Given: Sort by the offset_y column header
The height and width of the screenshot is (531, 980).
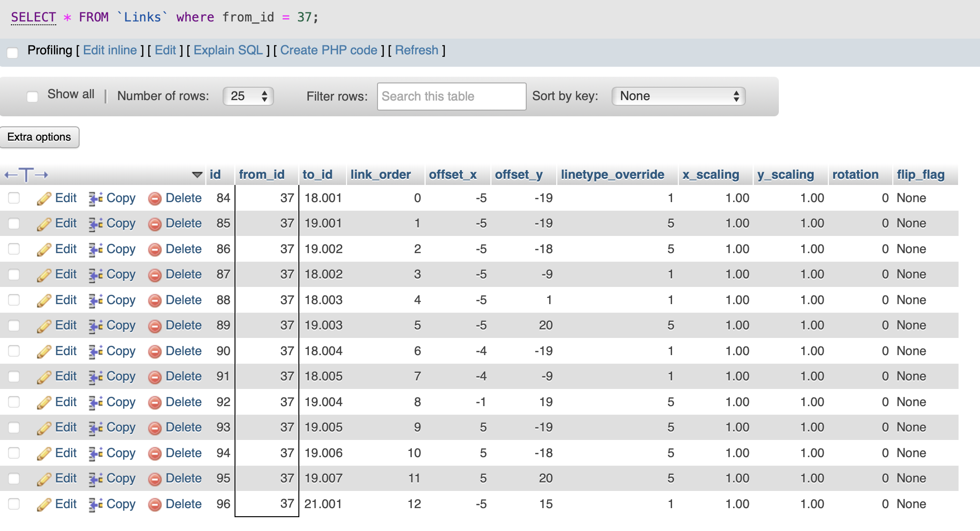Looking at the screenshot, I should (519, 175).
